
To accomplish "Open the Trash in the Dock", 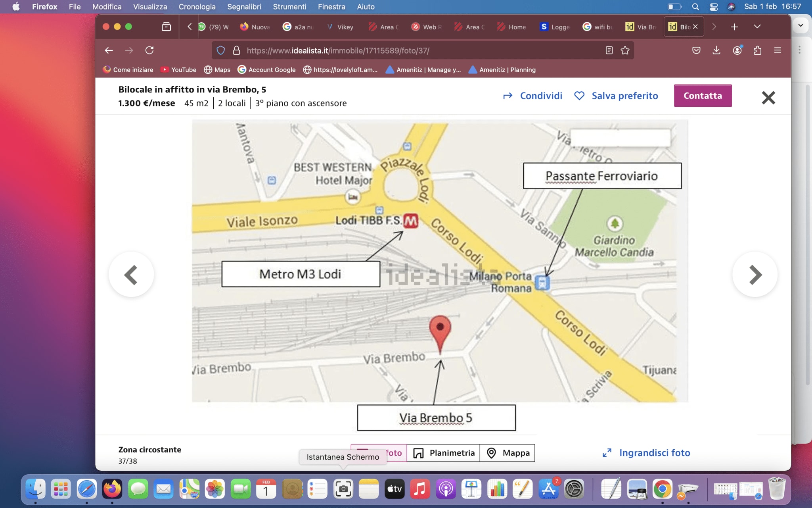I will coord(777,489).
